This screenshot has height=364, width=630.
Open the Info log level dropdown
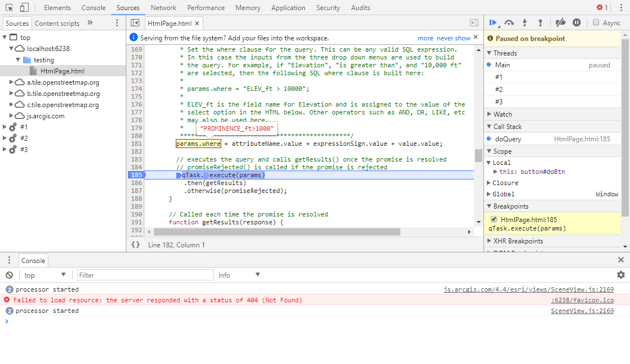point(239,275)
